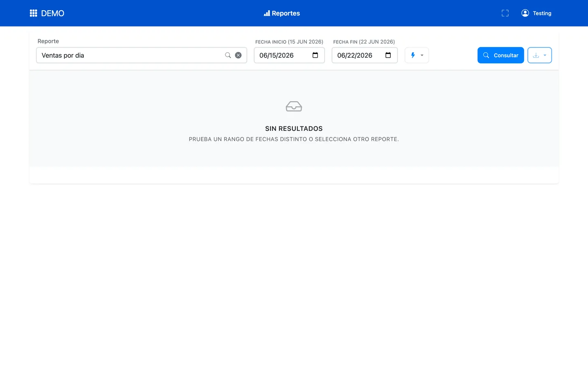Click the Reporte field label

click(48, 41)
